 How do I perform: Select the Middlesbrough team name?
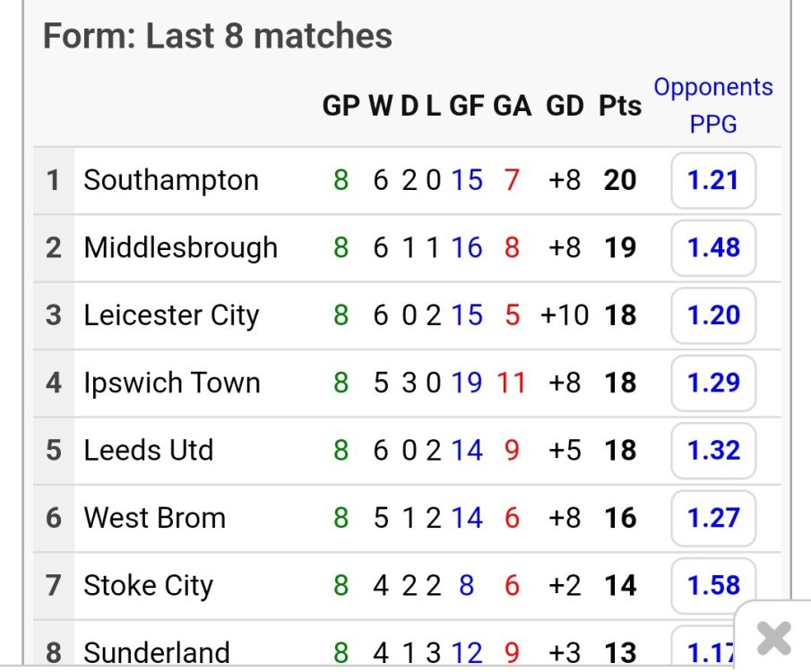pyautogui.click(x=180, y=247)
